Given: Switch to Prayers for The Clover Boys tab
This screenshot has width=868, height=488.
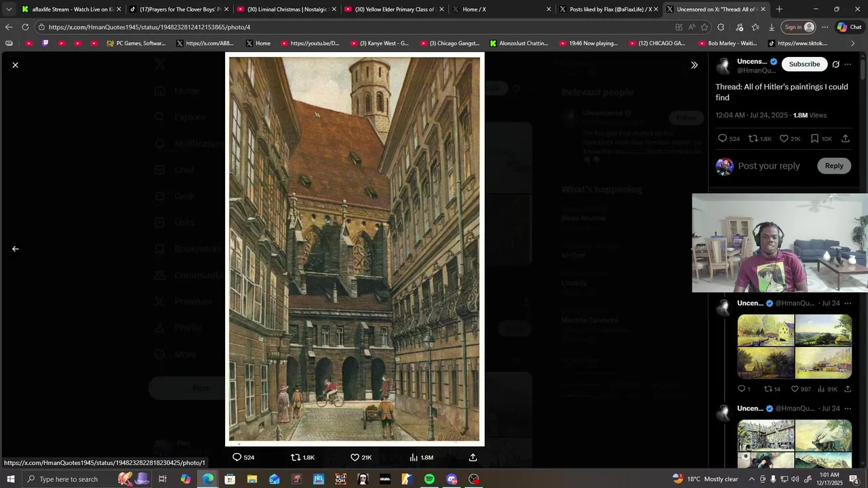Looking at the screenshot, I should [x=179, y=9].
